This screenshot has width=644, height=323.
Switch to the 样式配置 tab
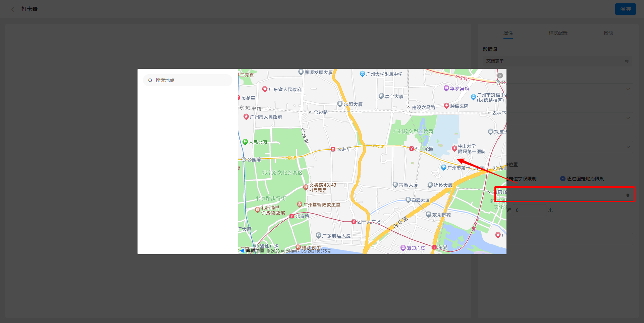558,33
